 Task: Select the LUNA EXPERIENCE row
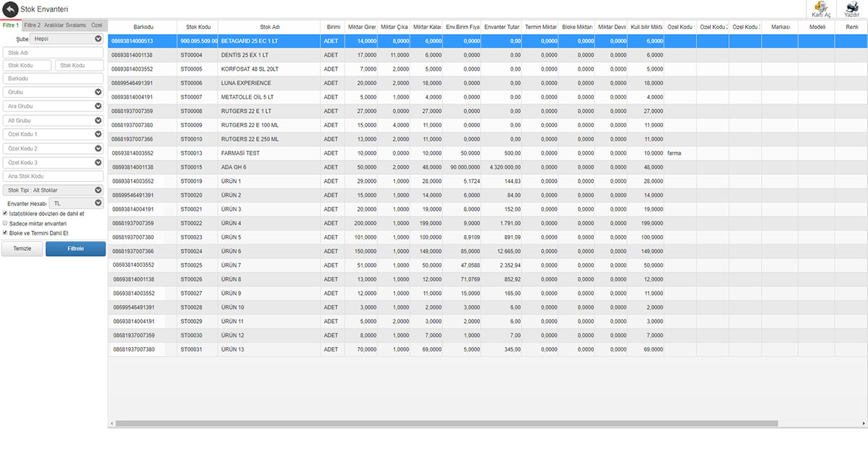coord(488,83)
